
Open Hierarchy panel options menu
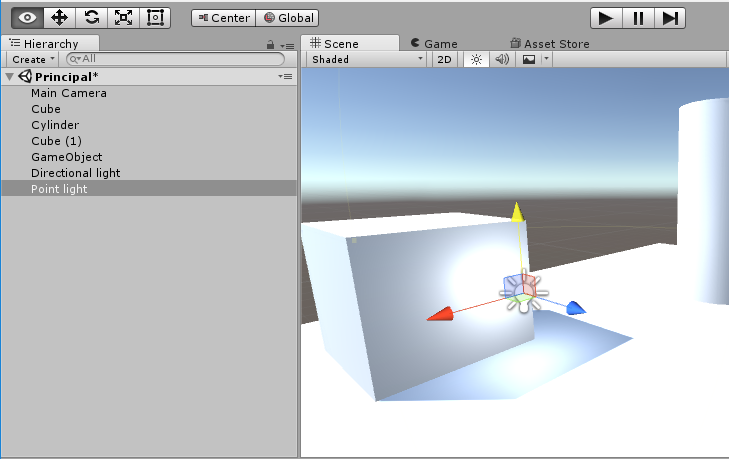[287, 46]
